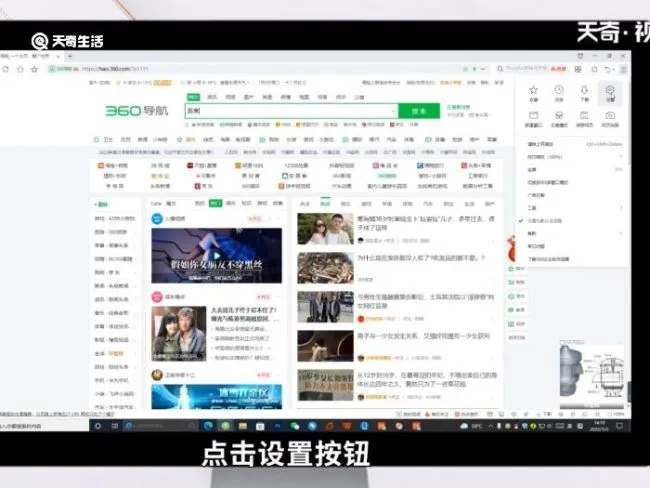Click the bookmark star next to address bar
The width and height of the screenshot is (650, 488).
coord(34,69)
